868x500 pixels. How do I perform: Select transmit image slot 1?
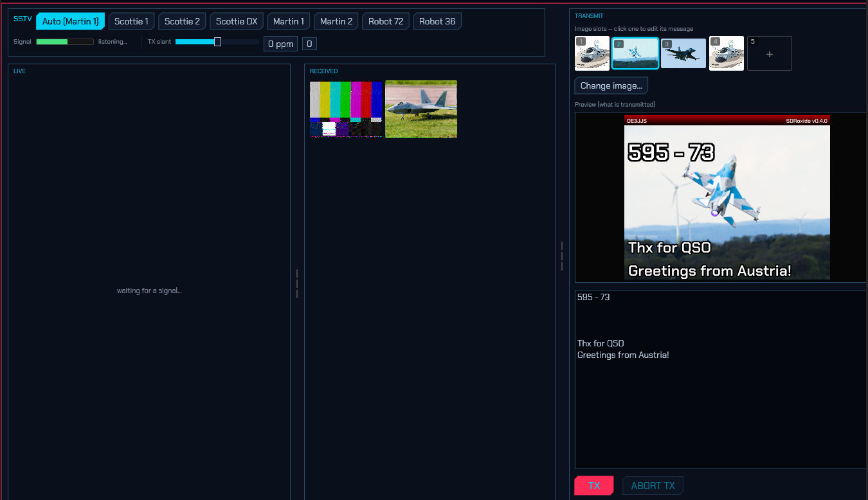click(x=592, y=53)
